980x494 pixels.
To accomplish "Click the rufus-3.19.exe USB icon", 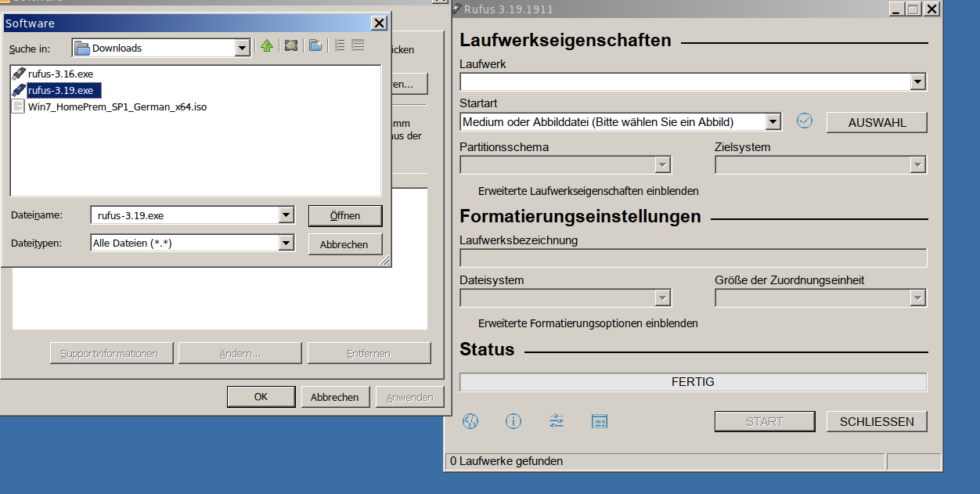I will tap(20, 91).
